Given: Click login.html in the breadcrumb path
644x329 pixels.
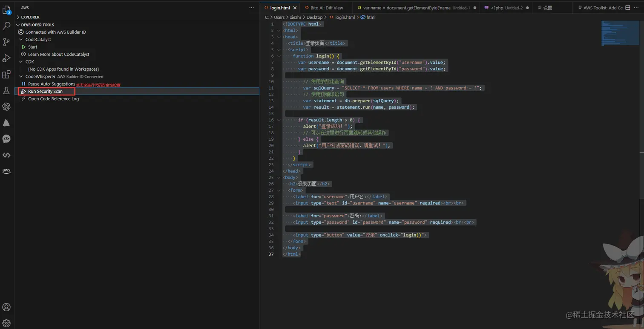Looking at the screenshot, I should click(x=345, y=17).
